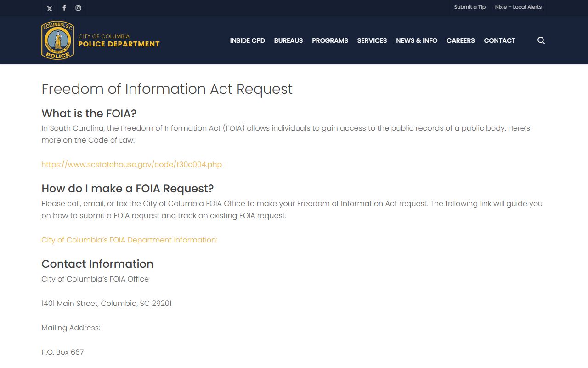
Task: Click the Facebook icon in top bar
Action: point(64,8)
